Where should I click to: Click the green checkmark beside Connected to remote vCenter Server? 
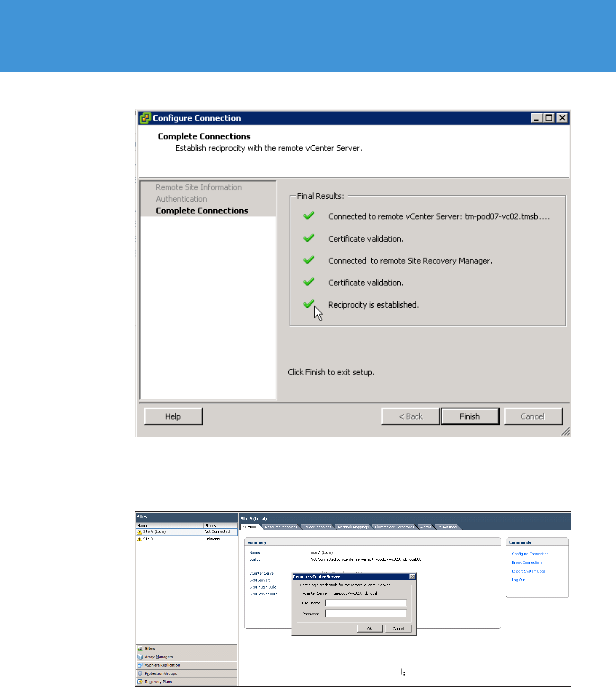(x=309, y=216)
